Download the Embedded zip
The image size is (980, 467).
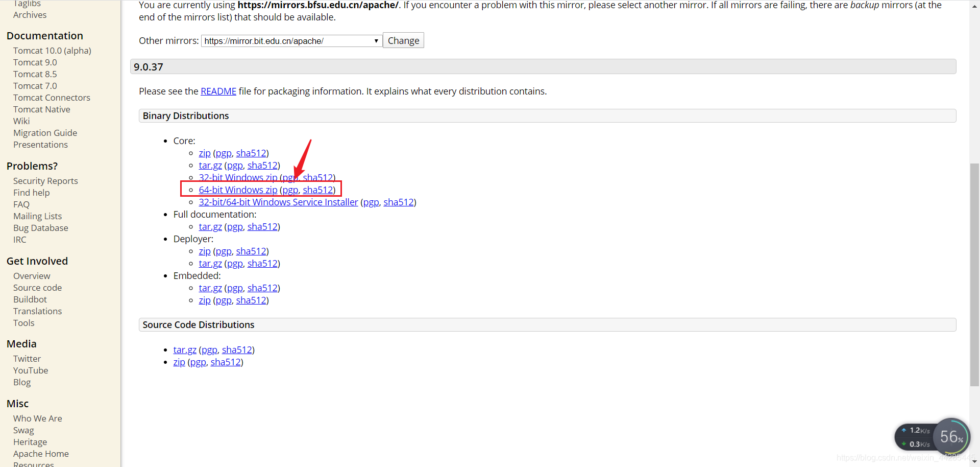coord(205,300)
